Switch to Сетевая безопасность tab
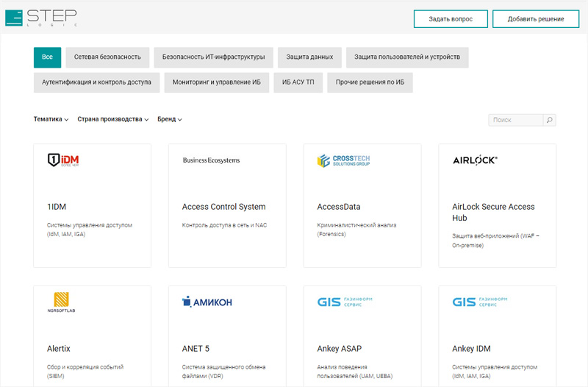This screenshot has height=387, width=588. [107, 57]
